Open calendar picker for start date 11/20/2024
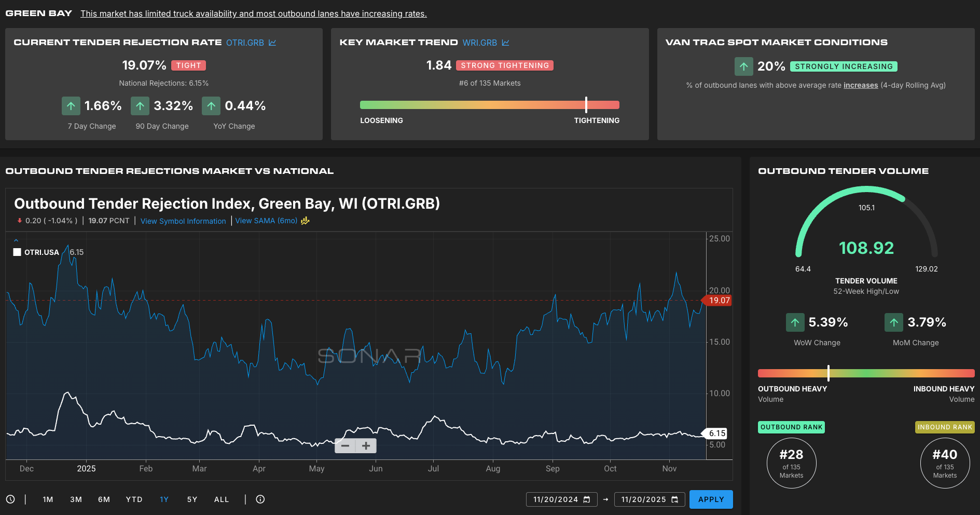 [587, 499]
